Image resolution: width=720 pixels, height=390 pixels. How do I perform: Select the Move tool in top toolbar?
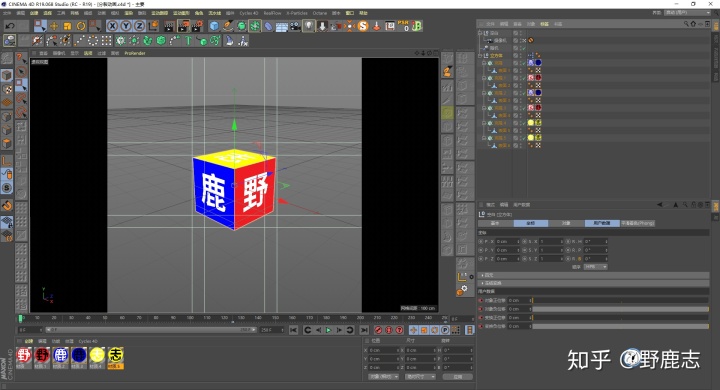coord(54,26)
